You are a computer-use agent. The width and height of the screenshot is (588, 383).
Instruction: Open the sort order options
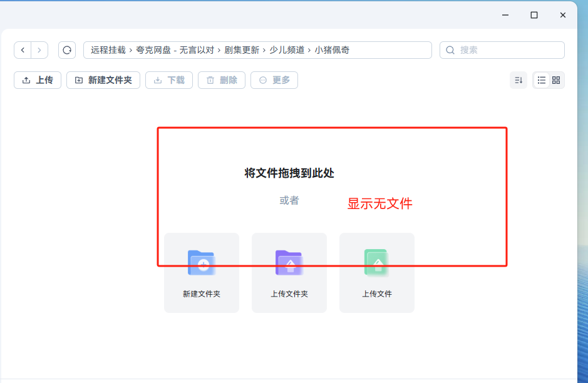518,80
